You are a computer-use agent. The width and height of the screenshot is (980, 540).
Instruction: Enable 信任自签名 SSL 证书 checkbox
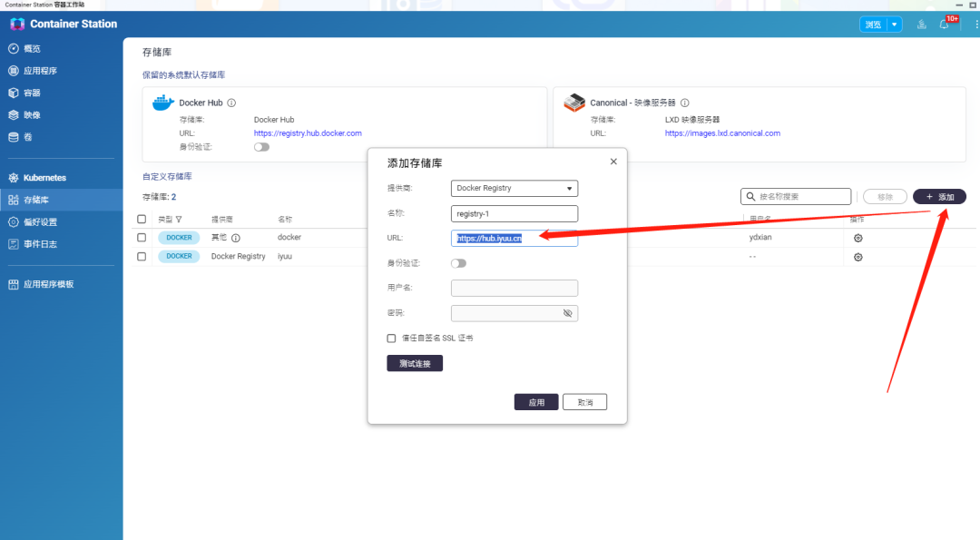[392, 338]
